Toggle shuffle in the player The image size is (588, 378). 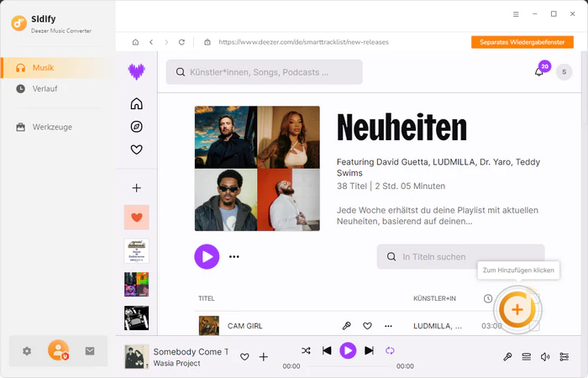[x=306, y=350]
